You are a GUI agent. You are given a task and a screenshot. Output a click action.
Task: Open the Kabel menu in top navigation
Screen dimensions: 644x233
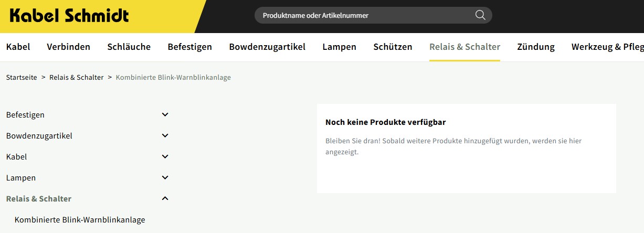click(x=18, y=47)
